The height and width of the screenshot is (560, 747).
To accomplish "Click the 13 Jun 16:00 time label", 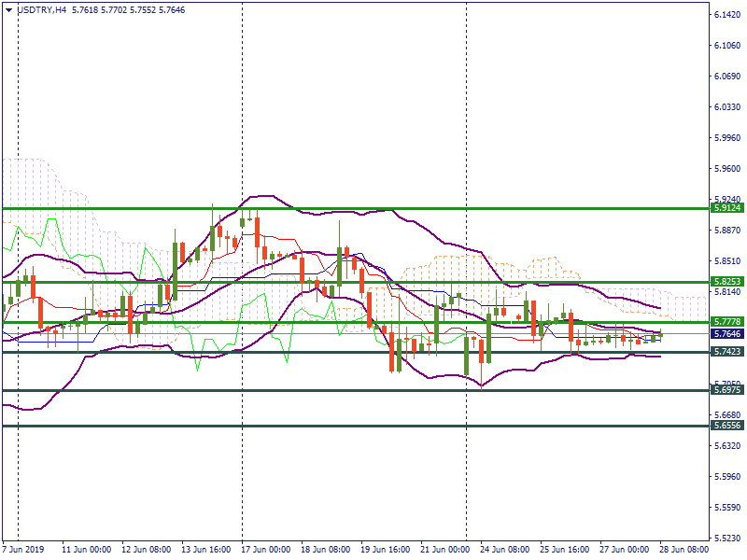I will [x=206, y=550].
